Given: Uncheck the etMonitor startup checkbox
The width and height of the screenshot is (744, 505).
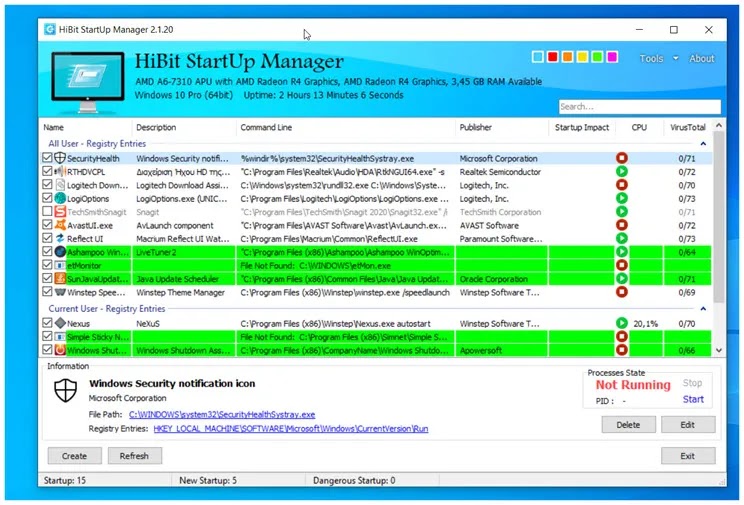Looking at the screenshot, I should pyautogui.click(x=47, y=264).
